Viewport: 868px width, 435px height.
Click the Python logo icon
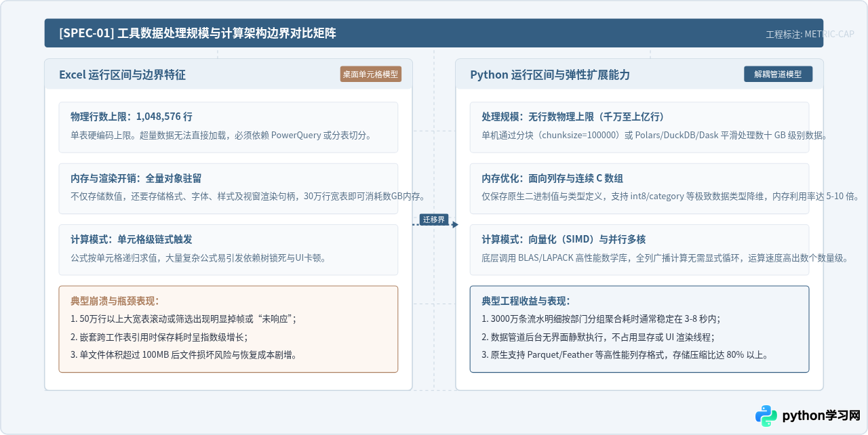pos(766,415)
